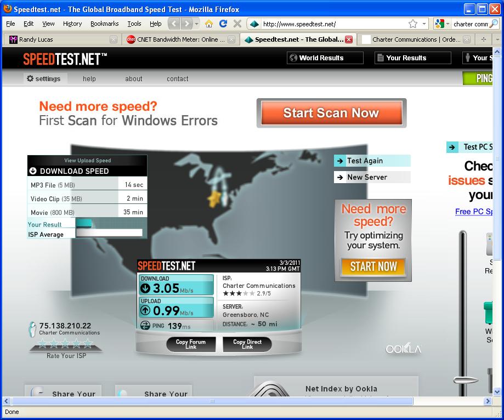Click the settings gear on Speedtest navigation
Screen dimensions: 504x420
[x=30, y=78]
